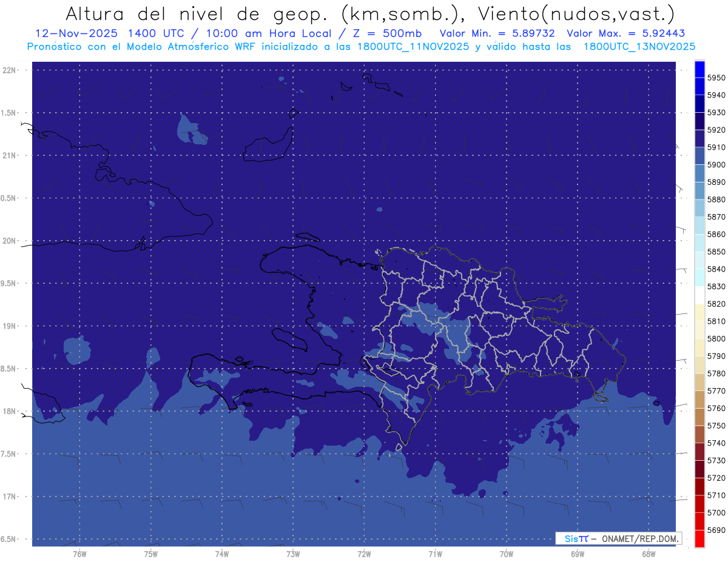
Task: Click the '21N' latitude label
Action: [x=10, y=156]
